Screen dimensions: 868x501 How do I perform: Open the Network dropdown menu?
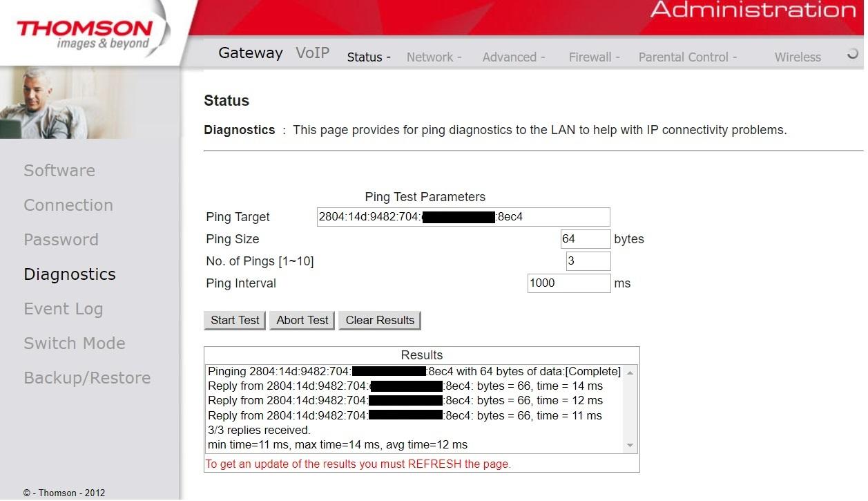tap(434, 57)
